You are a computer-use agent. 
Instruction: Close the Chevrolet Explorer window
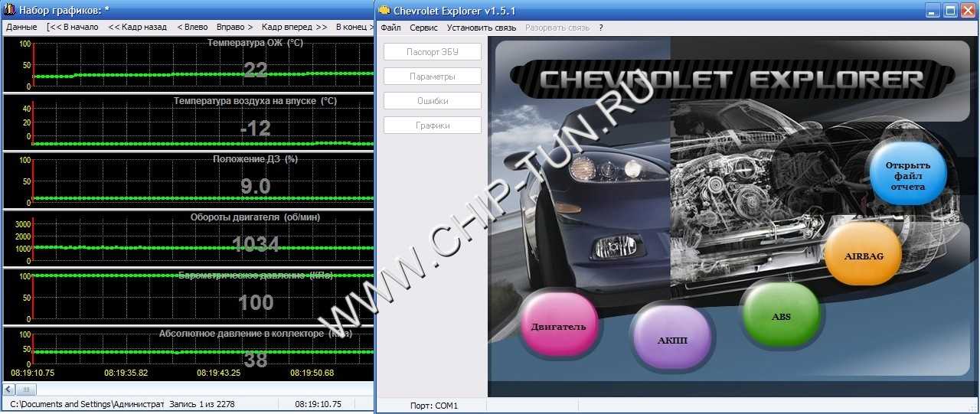tap(969, 11)
